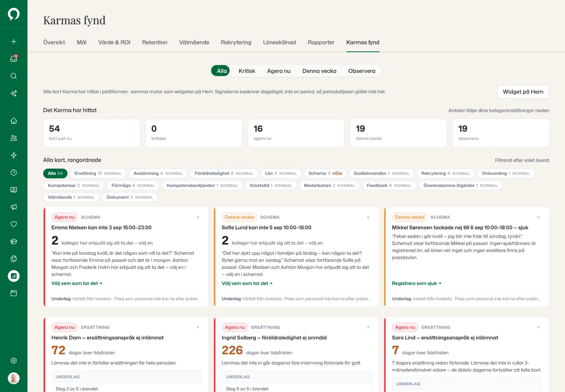Open the sparkle AI assistant icon
This screenshot has height=392, width=565.
pos(13,93)
